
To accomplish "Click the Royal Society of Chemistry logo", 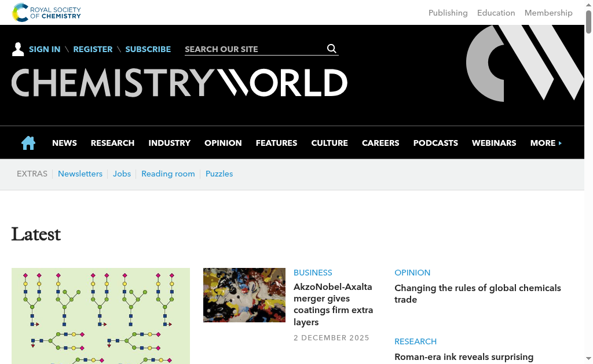I will (47, 13).
